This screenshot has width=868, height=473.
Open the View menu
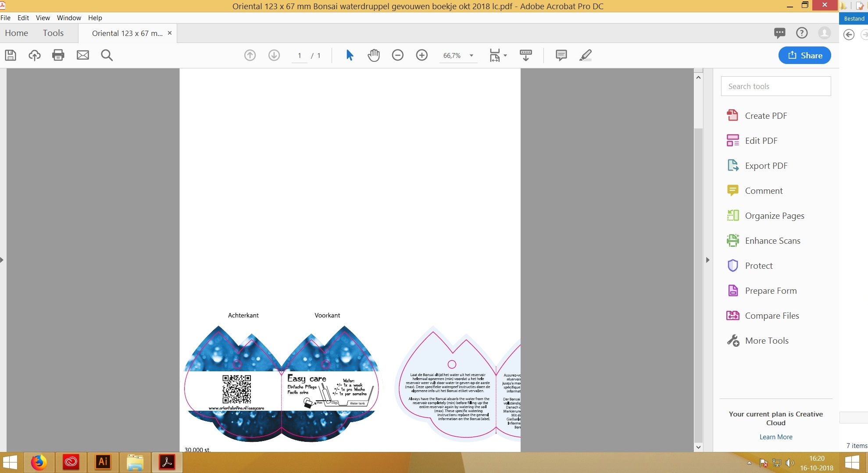click(43, 18)
